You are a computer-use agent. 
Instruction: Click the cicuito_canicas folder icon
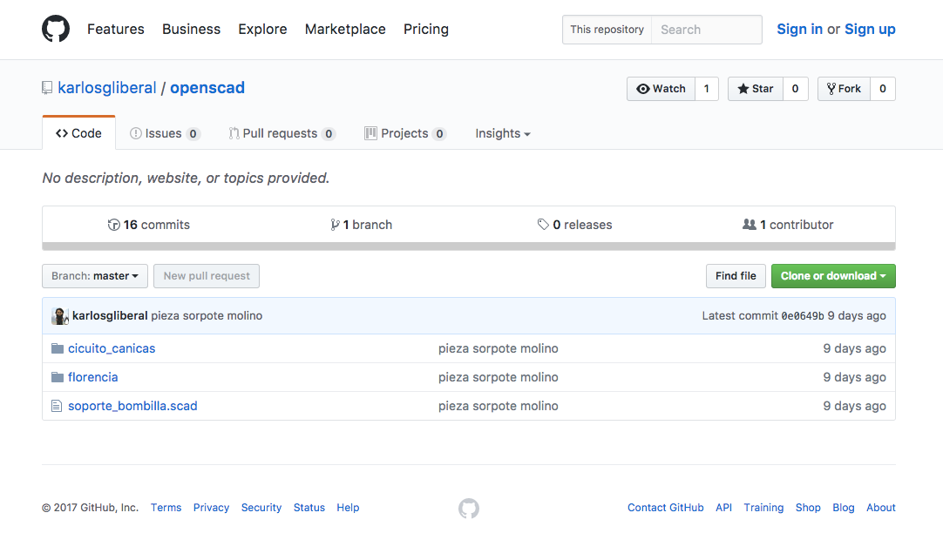click(58, 348)
